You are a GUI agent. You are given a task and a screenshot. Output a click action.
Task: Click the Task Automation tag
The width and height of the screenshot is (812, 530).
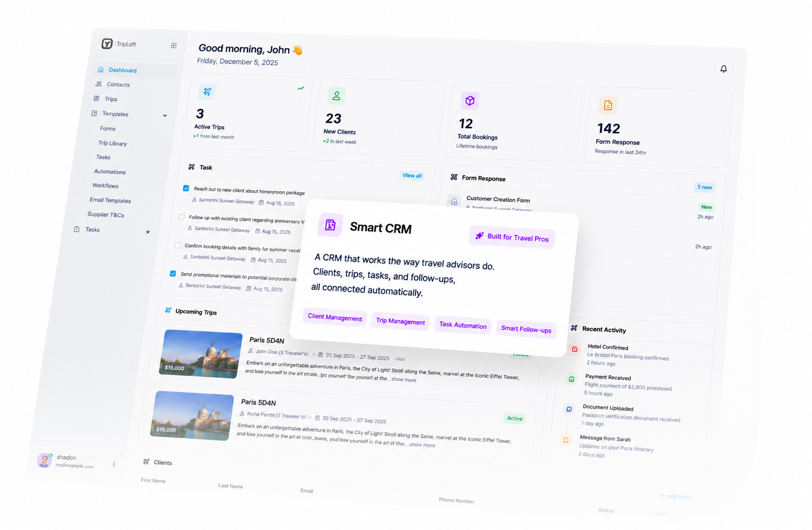pos(463,326)
